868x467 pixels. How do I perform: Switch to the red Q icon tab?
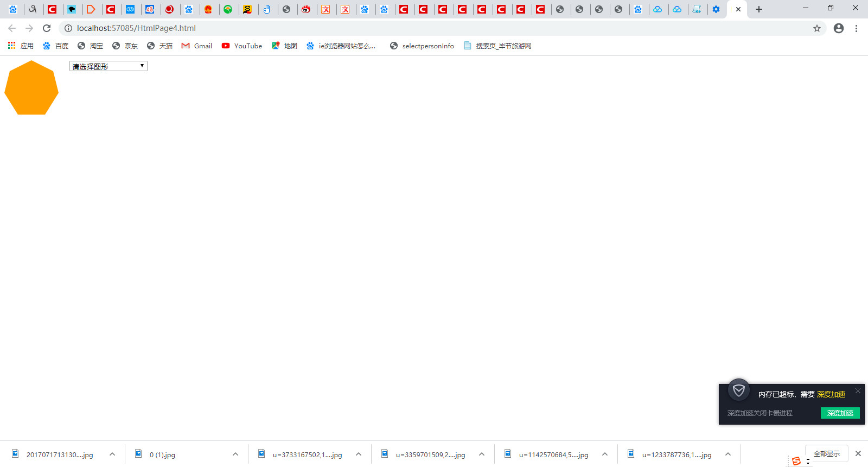pos(169,9)
